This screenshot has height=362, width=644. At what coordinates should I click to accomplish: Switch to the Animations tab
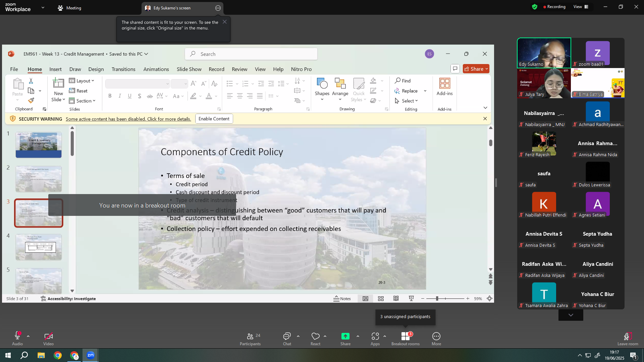156,69
